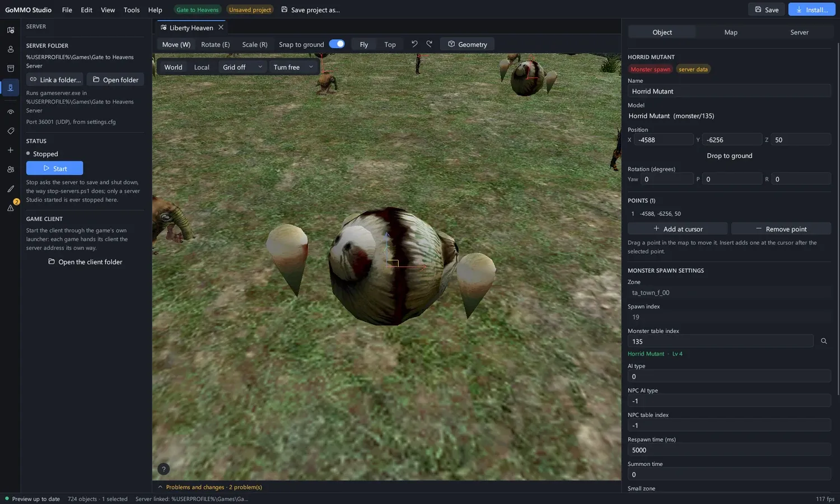Activate Move (W) mode

pyautogui.click(x=176, y=44)
